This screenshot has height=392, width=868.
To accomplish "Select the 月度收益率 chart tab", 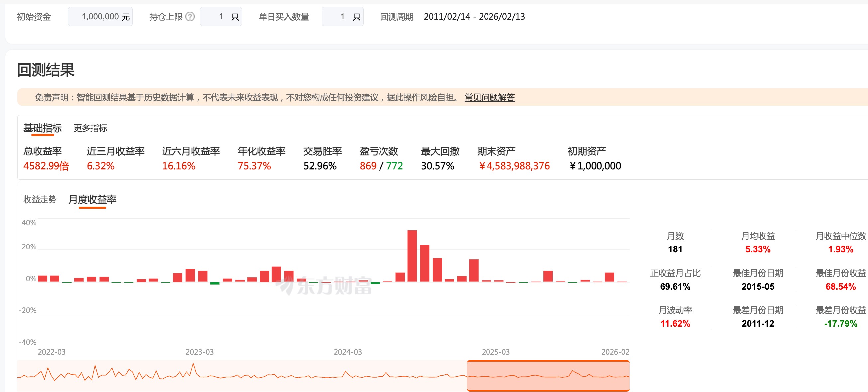I will (x=92, y=199).
